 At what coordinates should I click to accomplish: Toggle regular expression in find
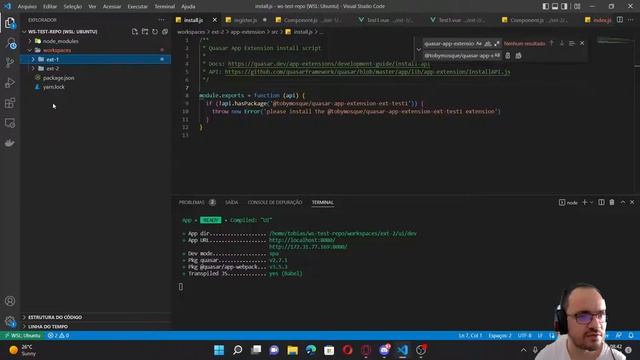coord(496,44)
